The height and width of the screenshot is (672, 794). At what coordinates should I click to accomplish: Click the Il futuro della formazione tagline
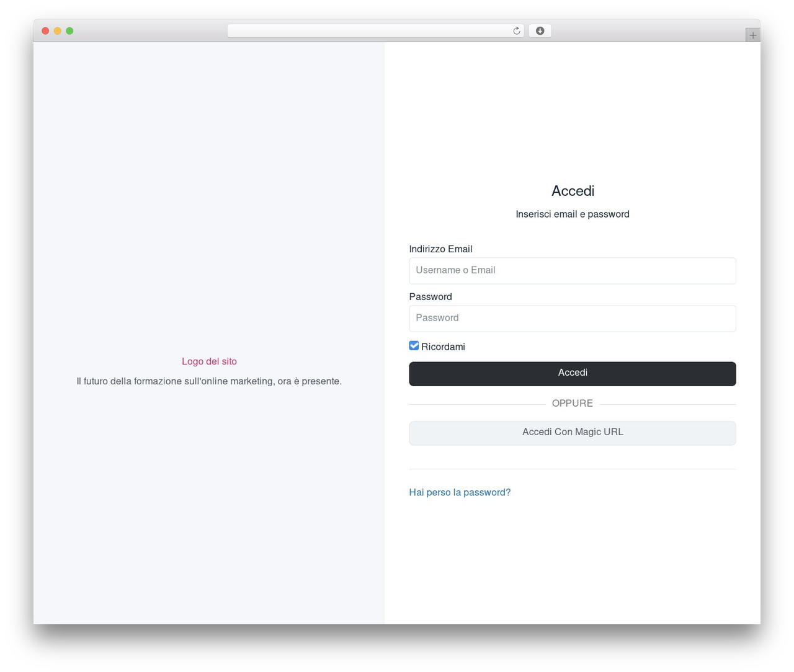[209, 381]
